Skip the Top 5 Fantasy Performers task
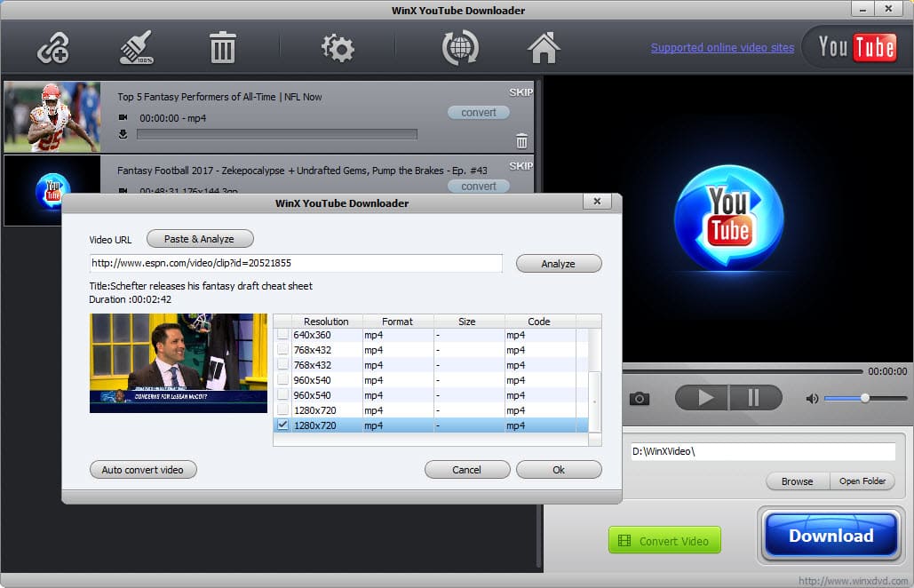This screenshot has height=588, width=914. tap(521, 92)
